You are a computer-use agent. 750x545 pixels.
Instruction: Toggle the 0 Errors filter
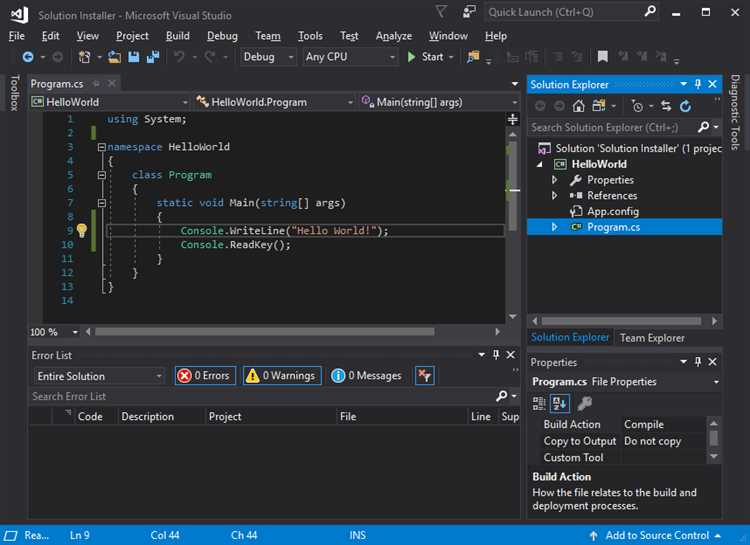tap(205, 376)
